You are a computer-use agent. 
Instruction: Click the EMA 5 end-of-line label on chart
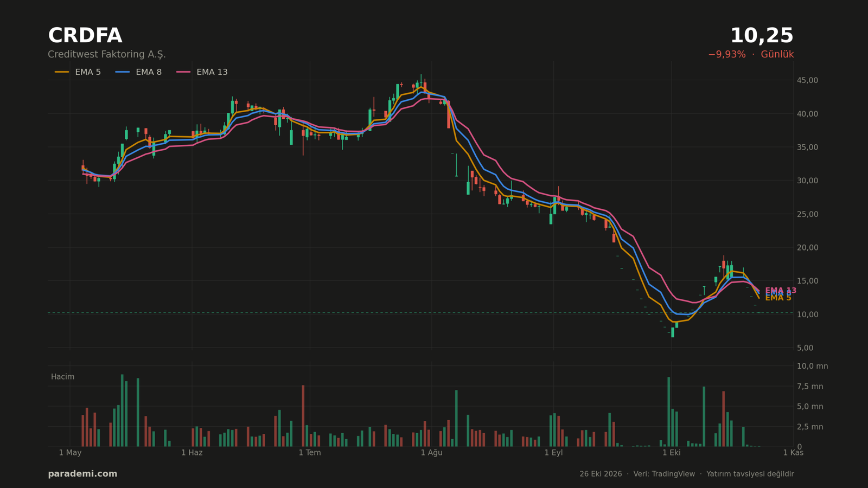[778, 298]
